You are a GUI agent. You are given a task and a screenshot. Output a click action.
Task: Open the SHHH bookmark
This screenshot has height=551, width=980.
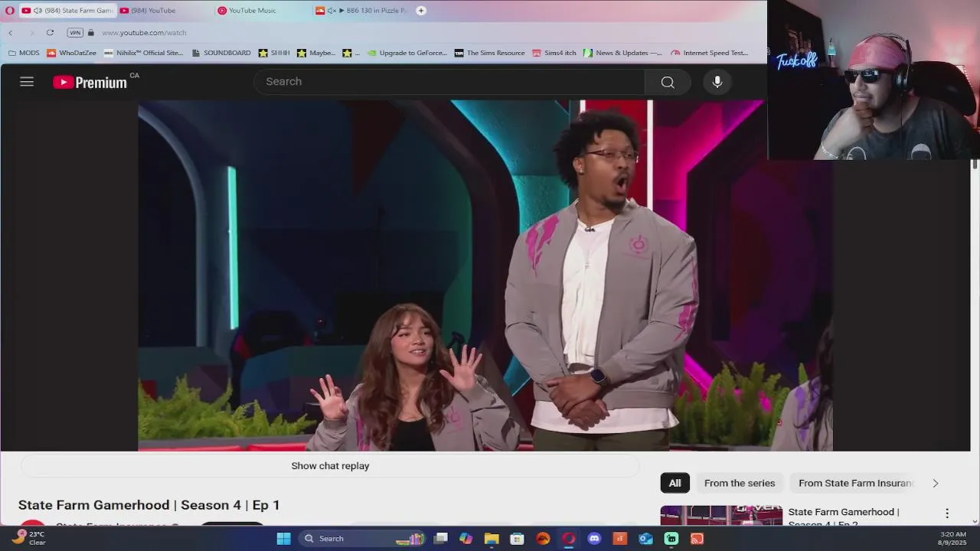coord(274,53)
